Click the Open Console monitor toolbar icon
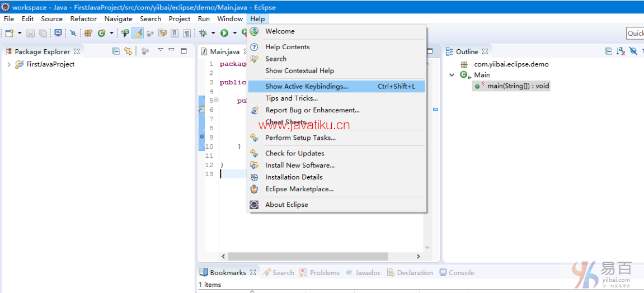644x293 pixels. pos(58,34)
